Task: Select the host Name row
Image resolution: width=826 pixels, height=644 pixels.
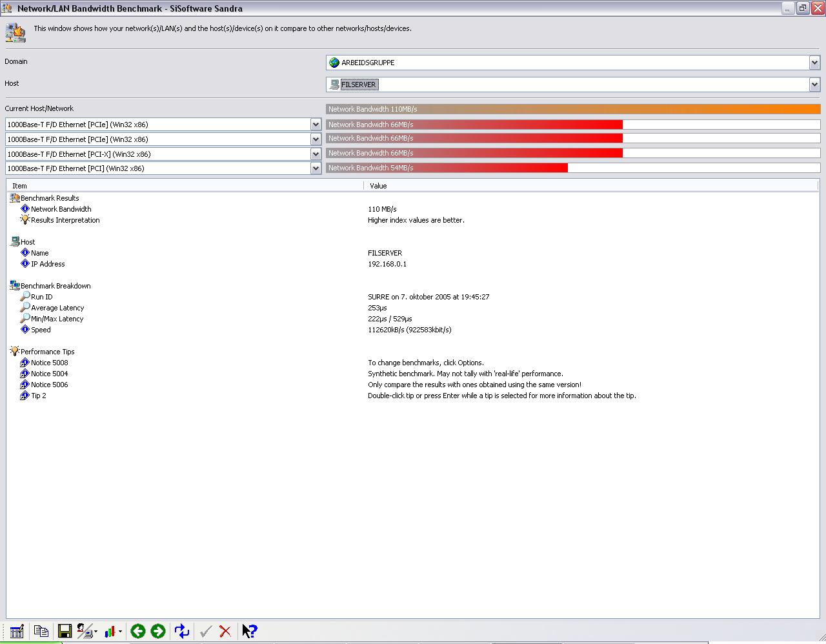Action: [x=413, y=253]
